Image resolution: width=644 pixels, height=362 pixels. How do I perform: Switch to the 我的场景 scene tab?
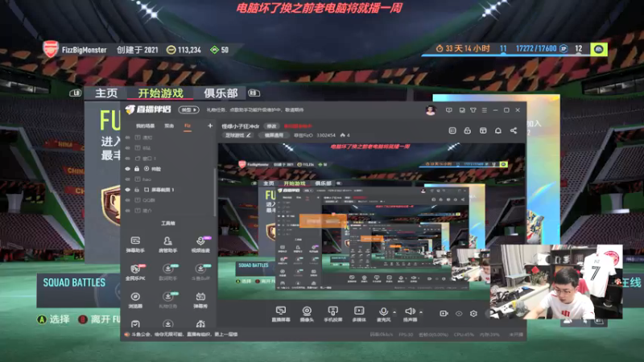(x=145, y=125)
